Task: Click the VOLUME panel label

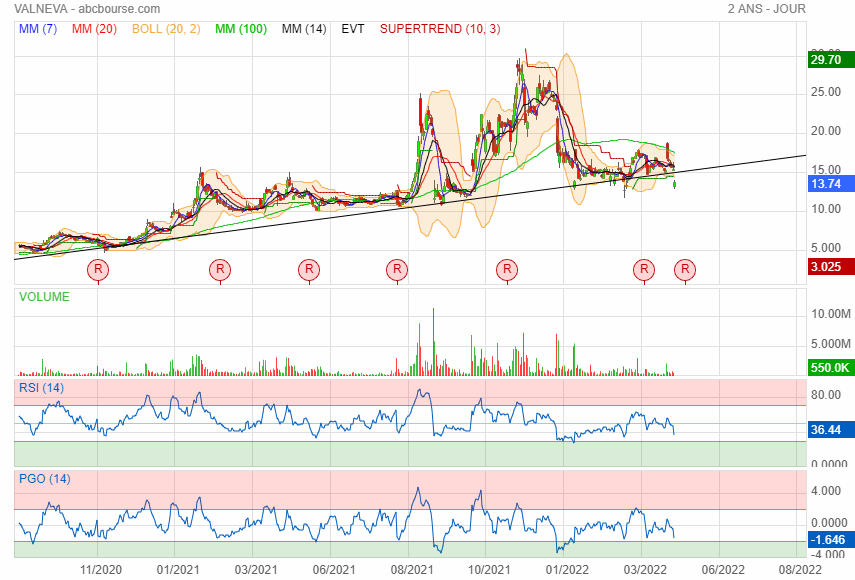Action: [x=44, y=297]
